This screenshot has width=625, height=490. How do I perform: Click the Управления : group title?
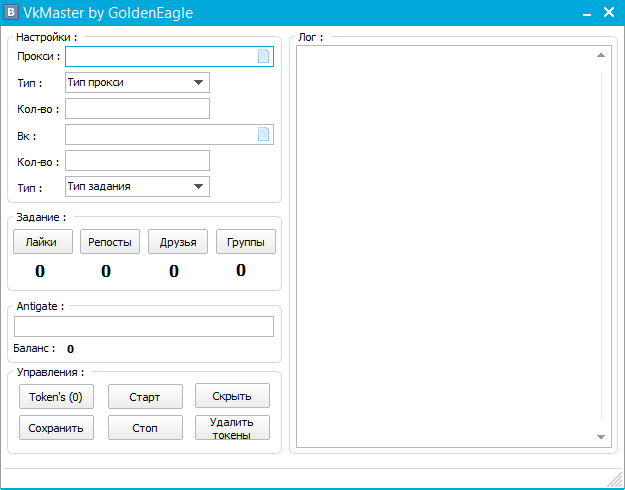(51, 372)
